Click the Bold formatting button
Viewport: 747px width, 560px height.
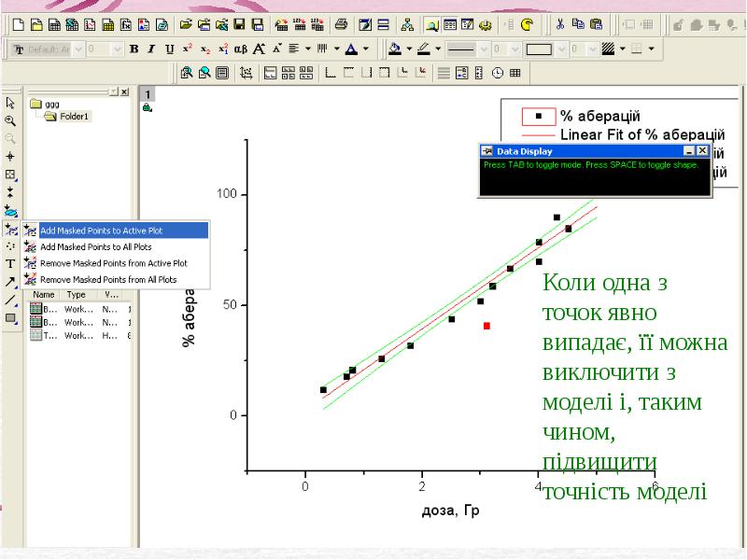click(x=134, y=49)
